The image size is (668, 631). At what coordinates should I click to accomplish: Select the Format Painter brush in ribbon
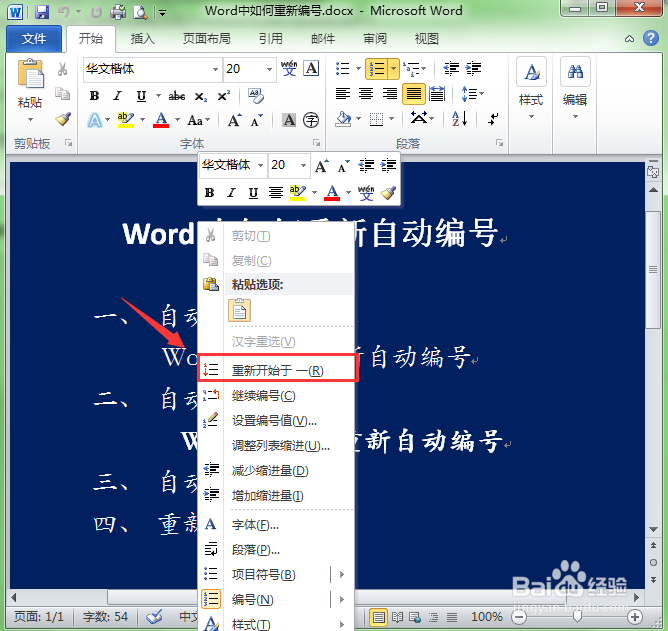tap(63, 118)
